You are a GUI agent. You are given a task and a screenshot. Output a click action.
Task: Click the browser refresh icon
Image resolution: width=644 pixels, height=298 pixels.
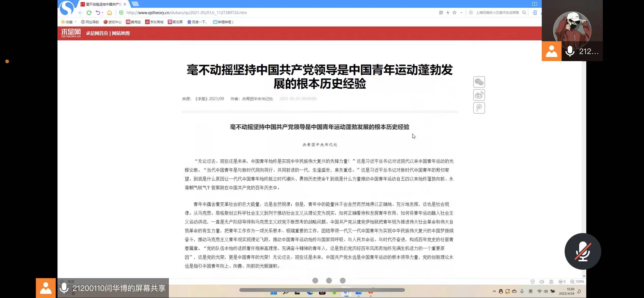coord(89,13)
